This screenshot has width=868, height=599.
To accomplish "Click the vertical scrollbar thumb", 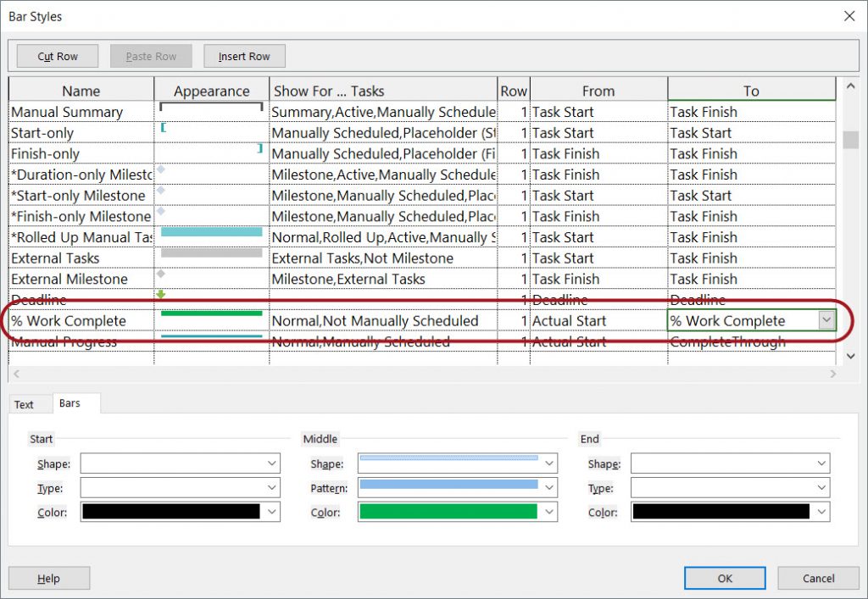I will click(851, 140).
